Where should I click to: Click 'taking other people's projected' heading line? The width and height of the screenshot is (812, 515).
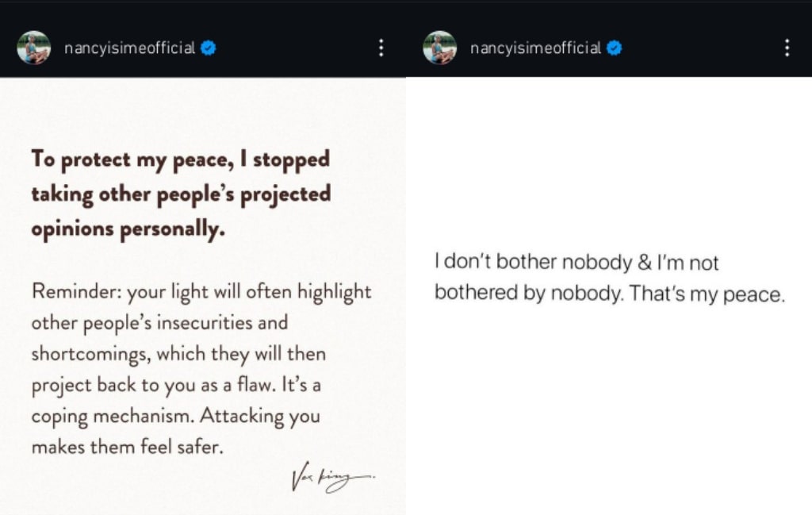pyautogui.click(x=181, y=194)
